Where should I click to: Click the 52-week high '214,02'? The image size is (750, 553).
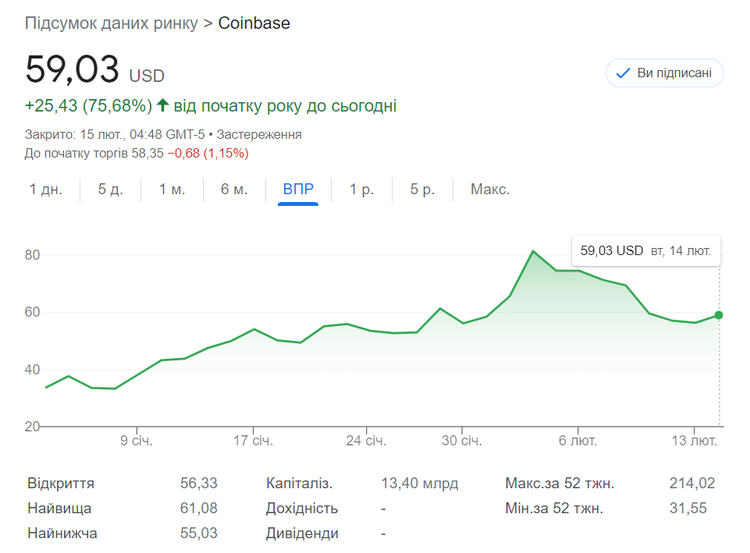point(692,483)
